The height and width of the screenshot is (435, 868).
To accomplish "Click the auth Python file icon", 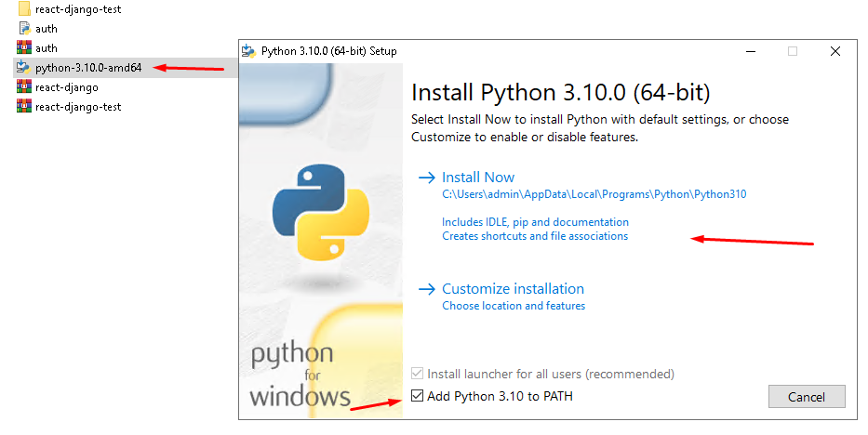I will point(24,28).
